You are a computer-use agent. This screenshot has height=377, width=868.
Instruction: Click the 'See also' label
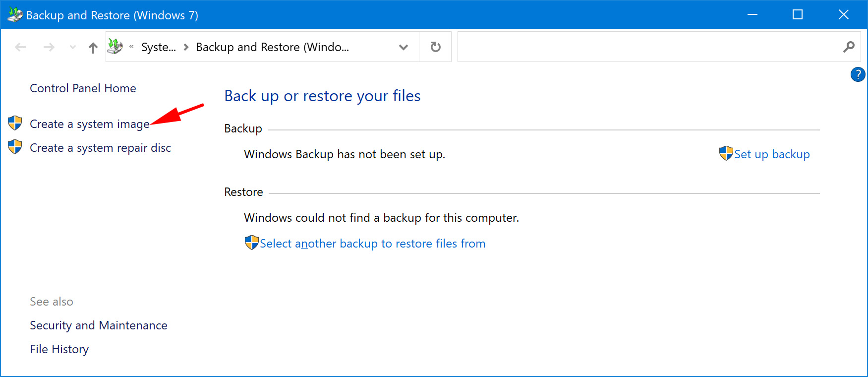pos(52,302)
